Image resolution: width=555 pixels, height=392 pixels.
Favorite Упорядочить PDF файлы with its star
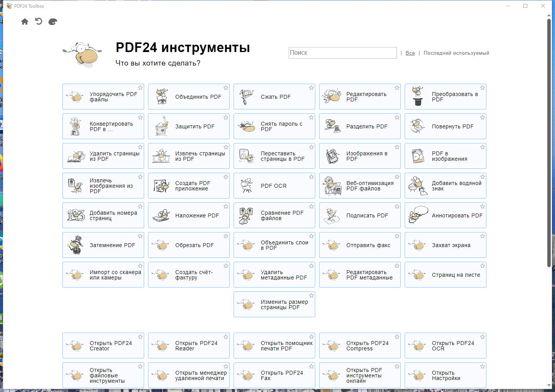click(x=140, y=88)
